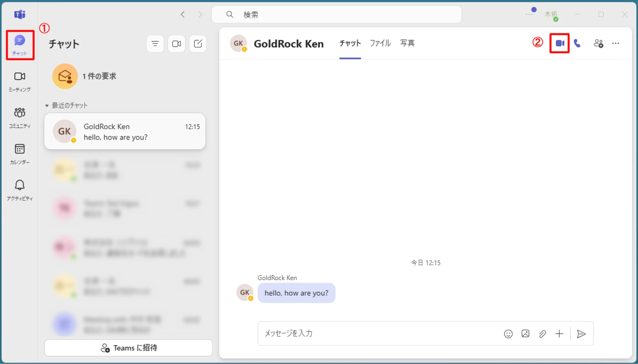Viewport: 638px width, 364px height.
Task: Start an audio call with GoldRock Ken
Action: click(577, 43)
